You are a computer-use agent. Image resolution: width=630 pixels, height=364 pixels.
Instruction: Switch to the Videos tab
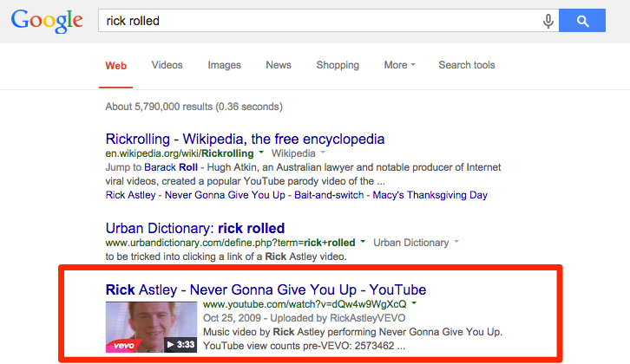point(167,65)
